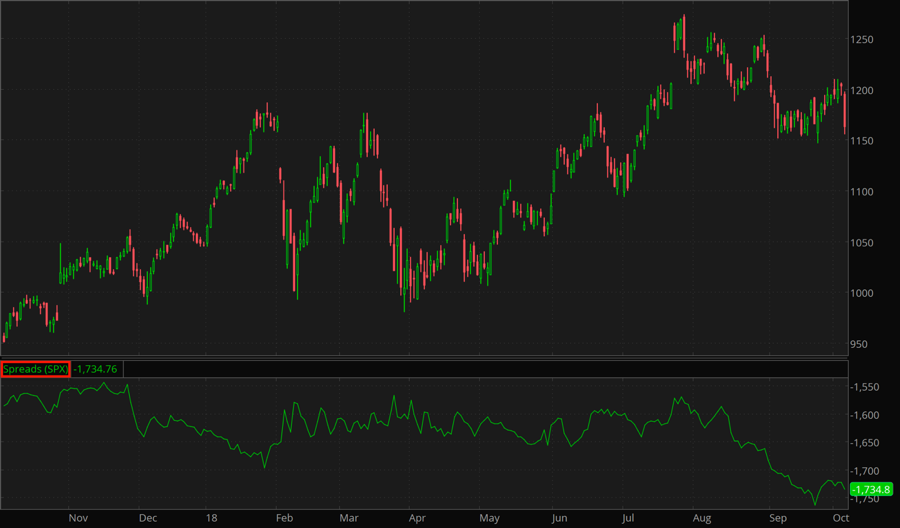Select the Dec time axis marker
Viewport: 900px width, 528px height.
pos(147,518)
